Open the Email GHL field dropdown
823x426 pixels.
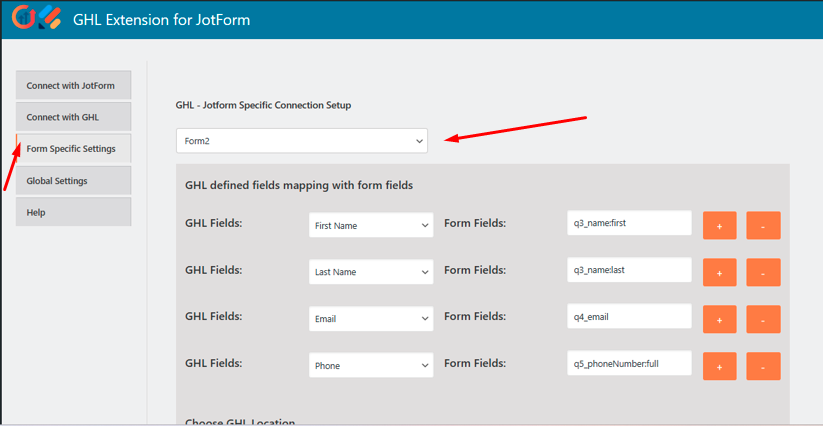coord(370,319)
